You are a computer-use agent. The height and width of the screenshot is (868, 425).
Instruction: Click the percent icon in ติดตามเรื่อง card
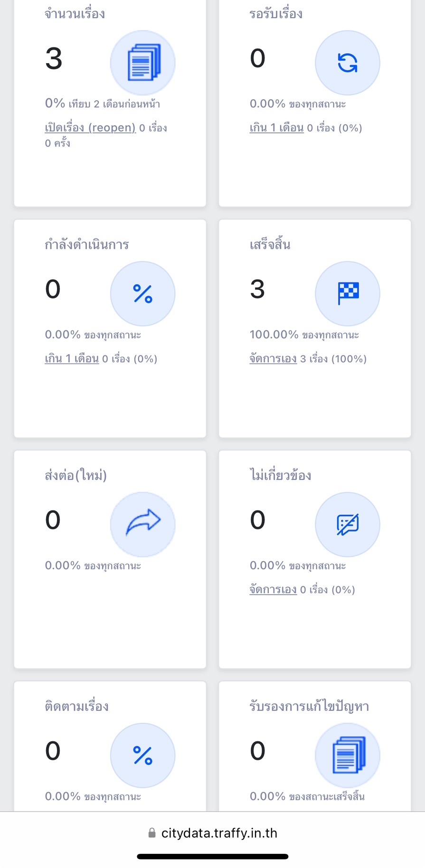(143, 755)
